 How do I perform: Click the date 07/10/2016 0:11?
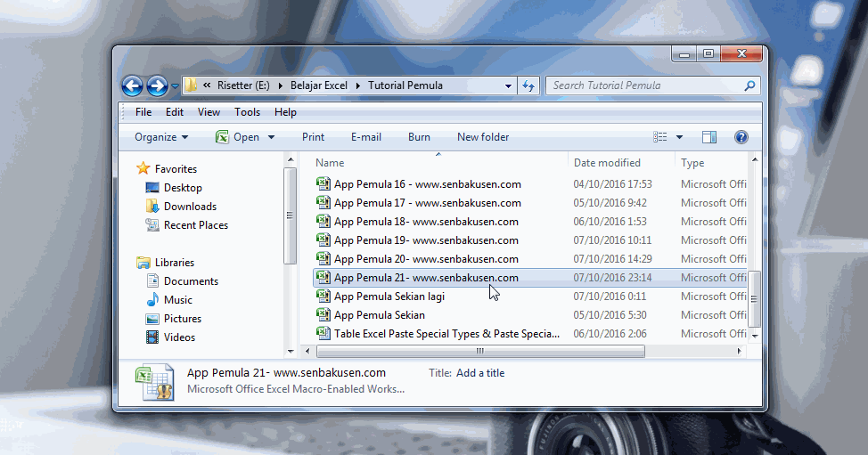point(610,297)
